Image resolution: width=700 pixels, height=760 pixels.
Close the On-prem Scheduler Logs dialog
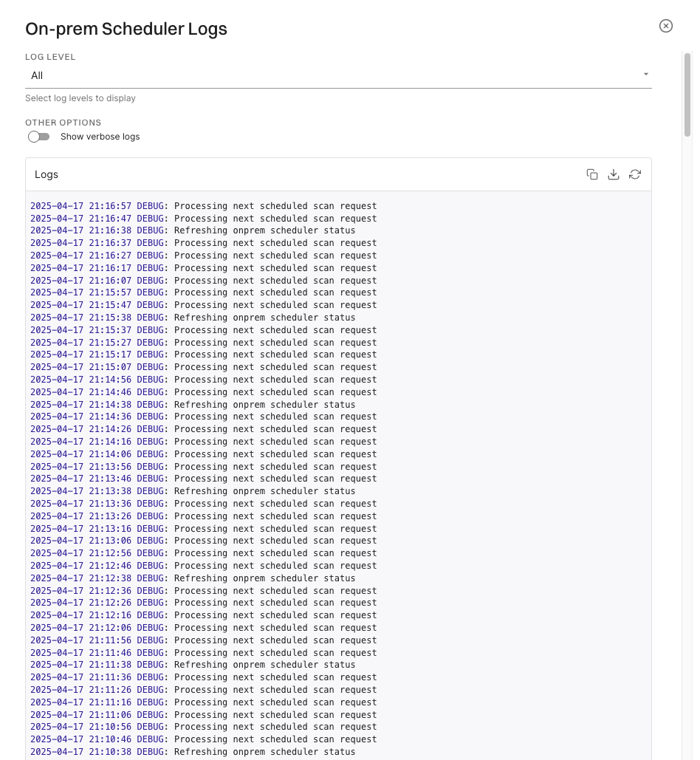point(666,26)
